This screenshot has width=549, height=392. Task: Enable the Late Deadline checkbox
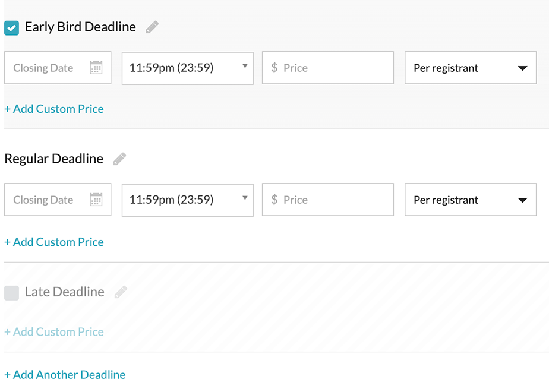pos(11,293)
